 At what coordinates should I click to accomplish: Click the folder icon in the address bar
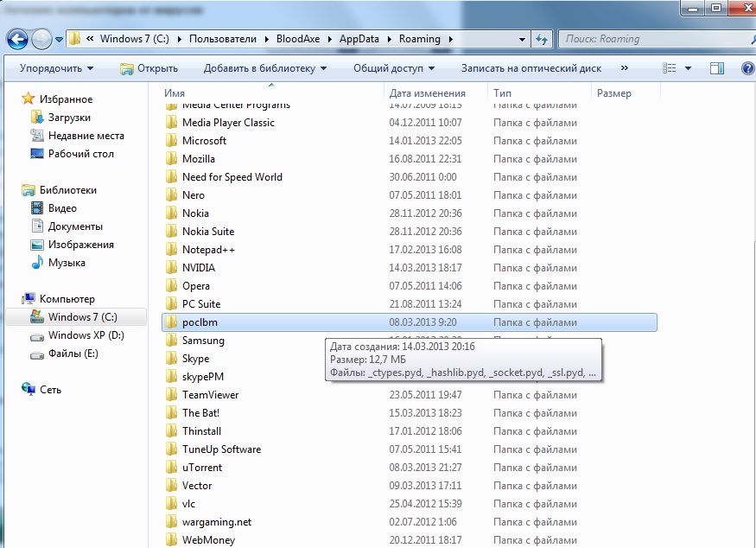click(x=74, y=39)
